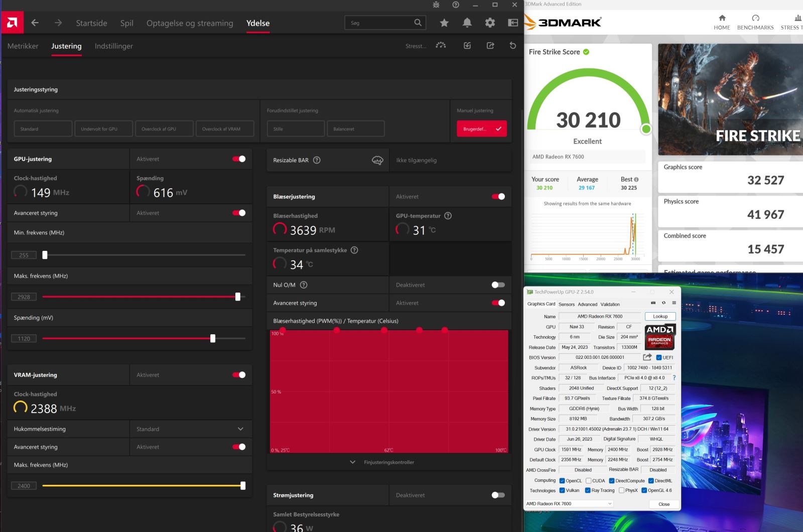The image size is (803, 532).
Task: Toggle GPU-justering switch
Action: [x=239, y=159]
